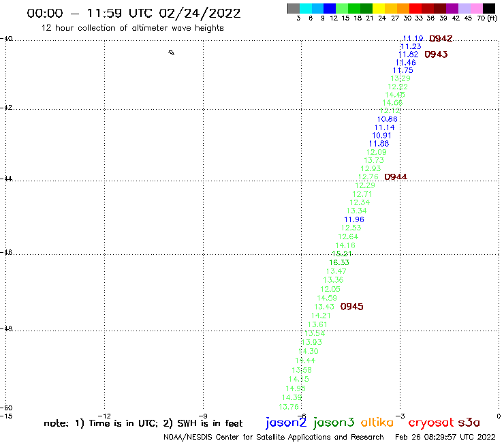
Task: Click the wave height value 13.47
Action: pyautogui.click(x=336, y=271)
